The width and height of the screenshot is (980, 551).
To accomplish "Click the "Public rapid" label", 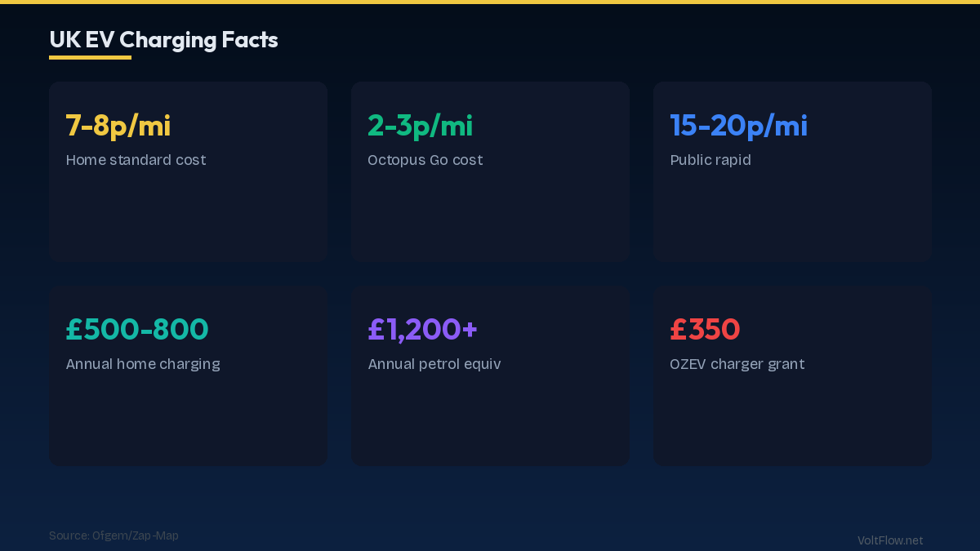I will (x=710, y=160).
